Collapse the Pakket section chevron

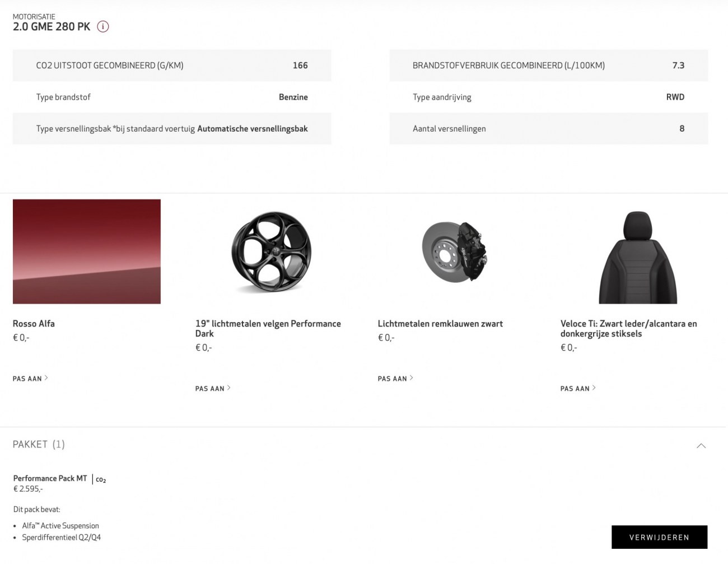point(701,446)
